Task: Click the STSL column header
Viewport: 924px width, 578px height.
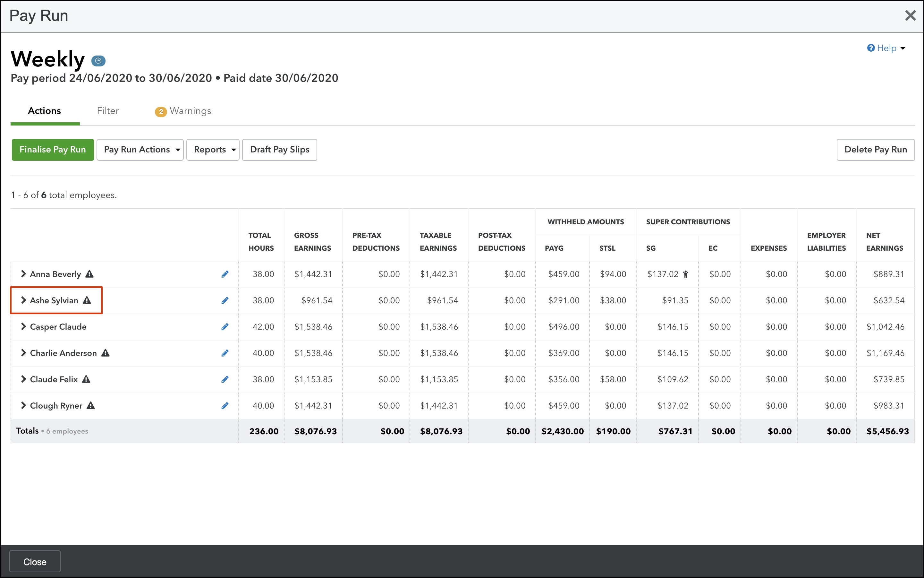Action: tap(607, 248)
